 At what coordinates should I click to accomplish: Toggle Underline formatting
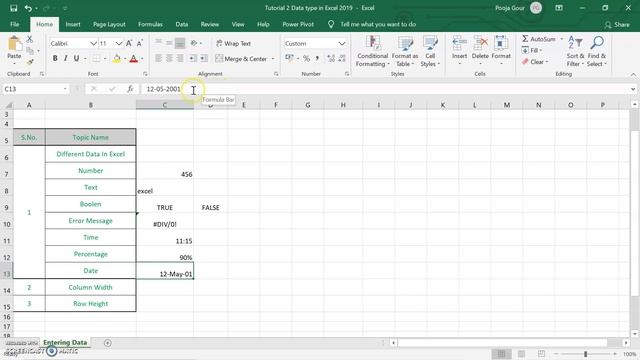pos(76,59)
